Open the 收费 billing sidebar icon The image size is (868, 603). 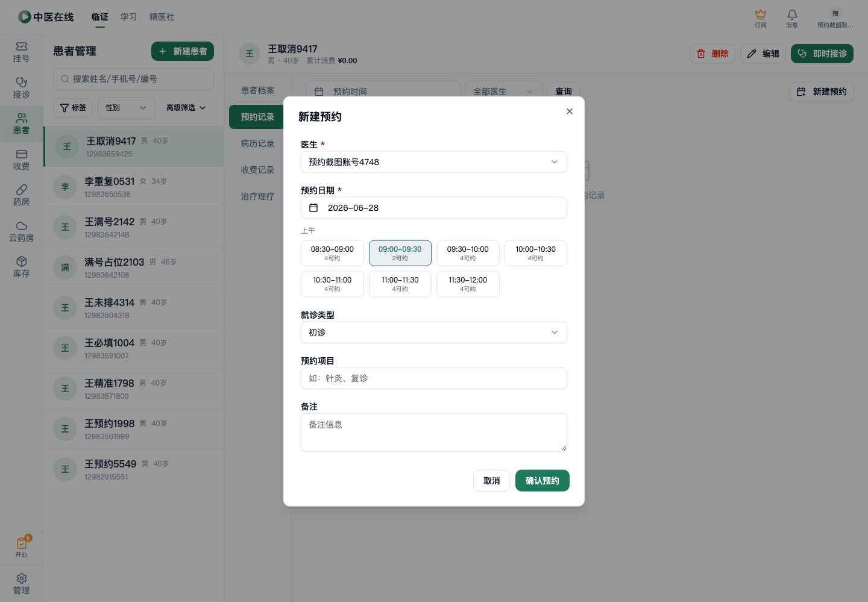21,160
